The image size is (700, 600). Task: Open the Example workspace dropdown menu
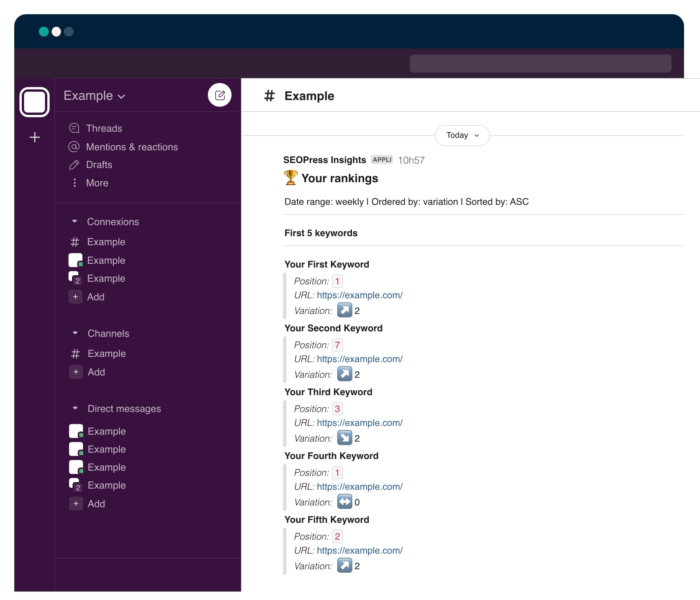[x=94, y=96]
